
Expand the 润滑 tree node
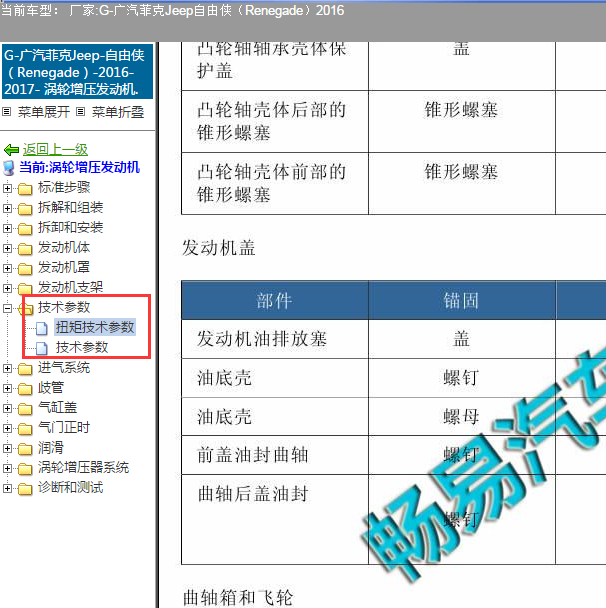[7, 449]
